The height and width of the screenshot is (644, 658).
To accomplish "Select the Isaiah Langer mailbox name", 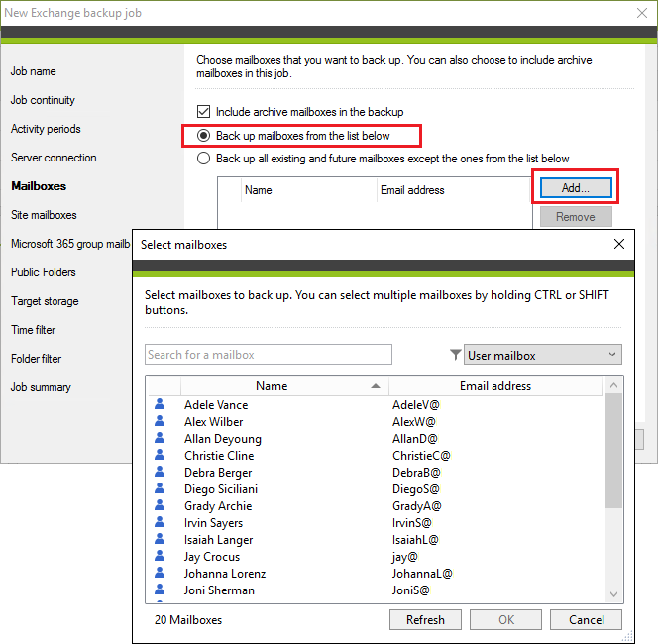I will click(219, 540).
